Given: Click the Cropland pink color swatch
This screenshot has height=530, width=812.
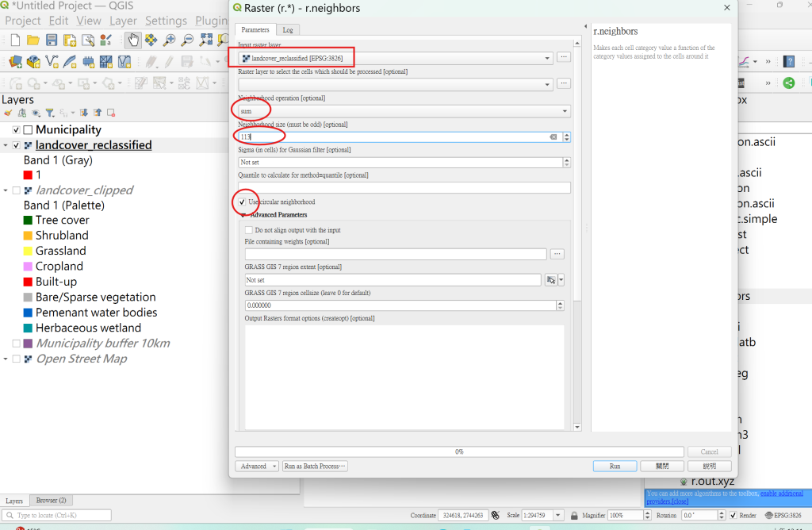Looking at the screenshot, I should [x=28, y=267].
